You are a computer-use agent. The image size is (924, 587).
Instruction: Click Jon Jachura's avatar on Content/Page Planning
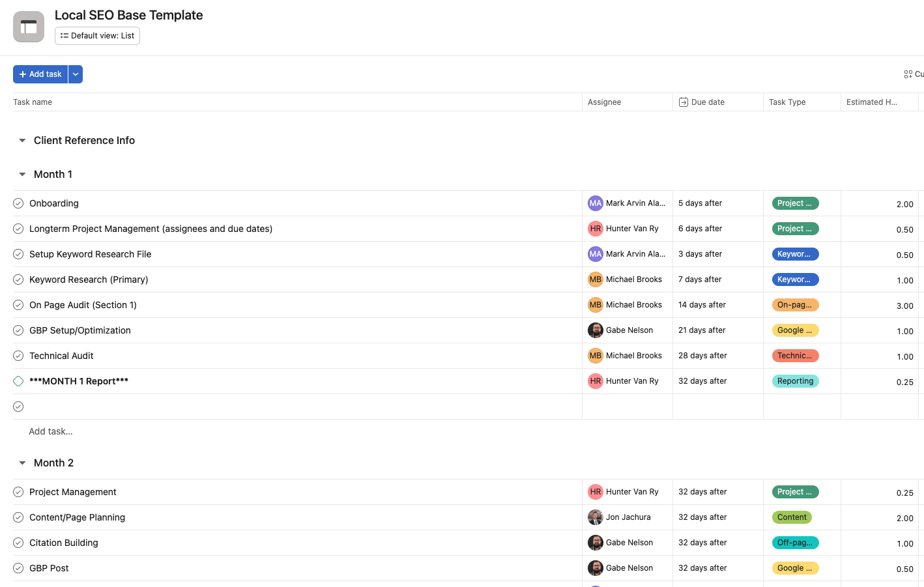pos(596,517)
